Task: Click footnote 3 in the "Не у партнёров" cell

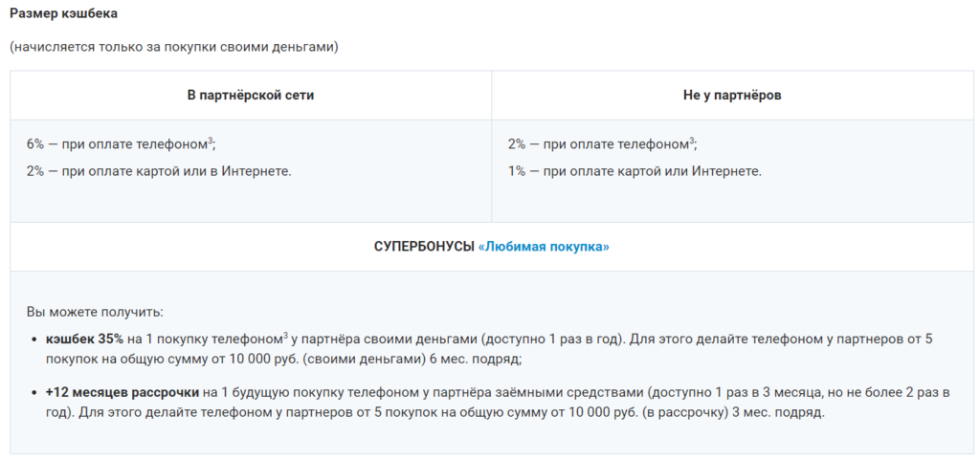Action: (691, 141)
